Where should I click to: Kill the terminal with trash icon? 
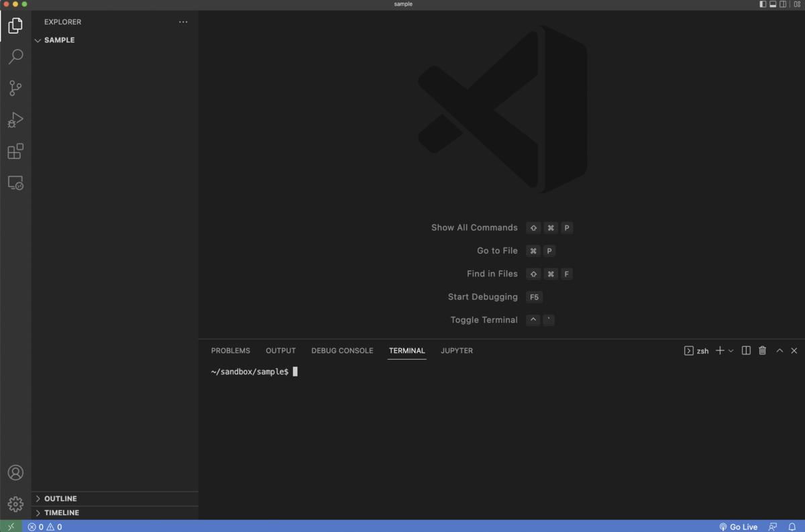(x=762, y=350)
